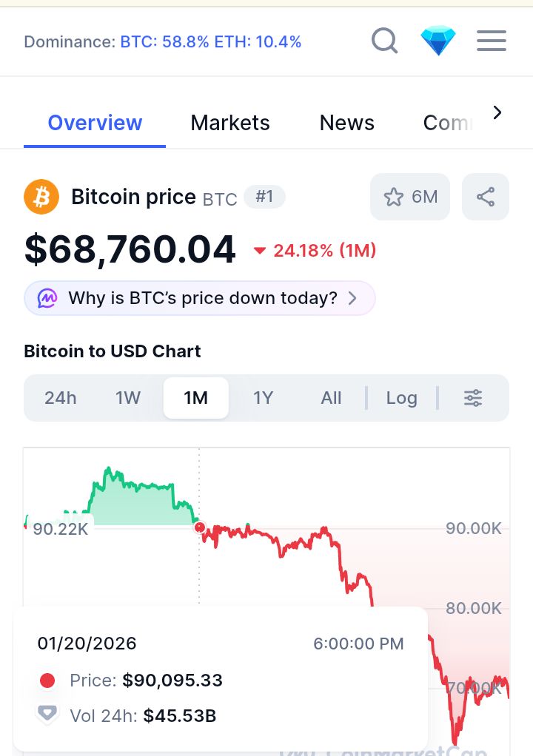Click the orange Bitcoin logo
The width and height of the screenshot is (533, 756).
pyautogui.click(x=41, y=197)
